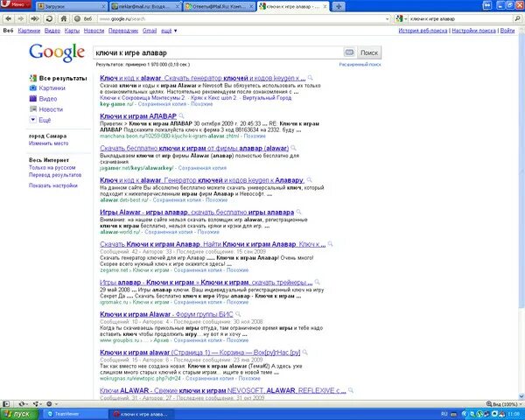Select Все результаты in sidebar
The image size is (525, 420).
pos(59,79)
